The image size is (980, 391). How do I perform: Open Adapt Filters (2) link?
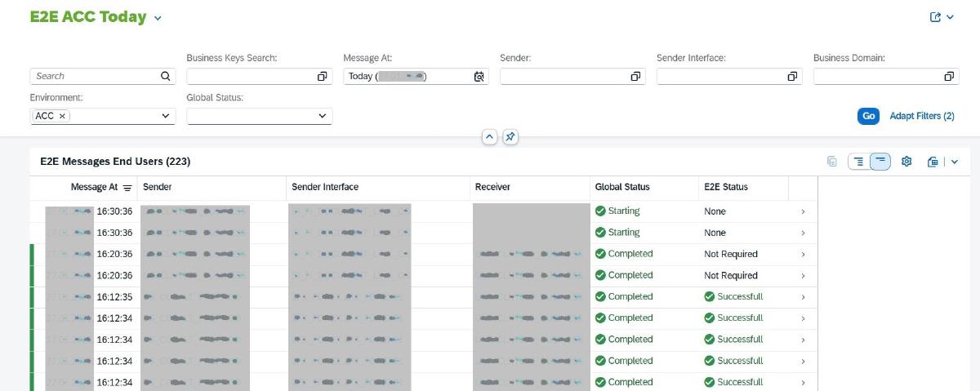click(x=921, y=116)
